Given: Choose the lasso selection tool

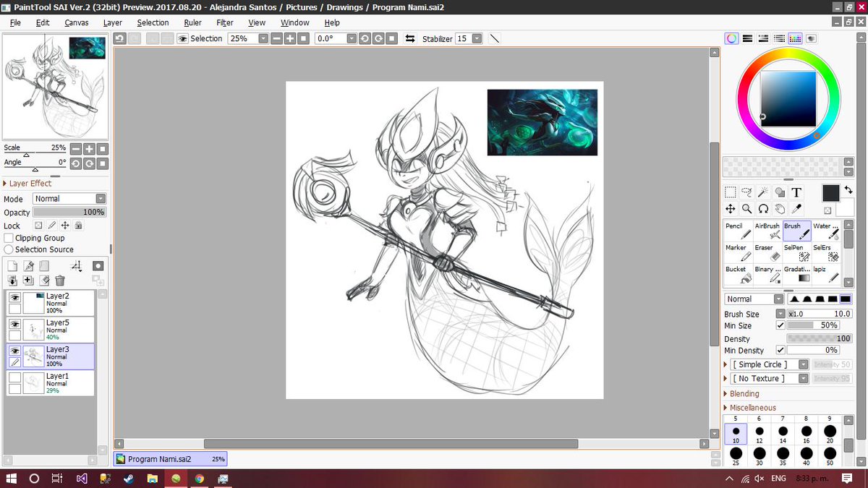Looking at the screenshot, I should [747, 192].
